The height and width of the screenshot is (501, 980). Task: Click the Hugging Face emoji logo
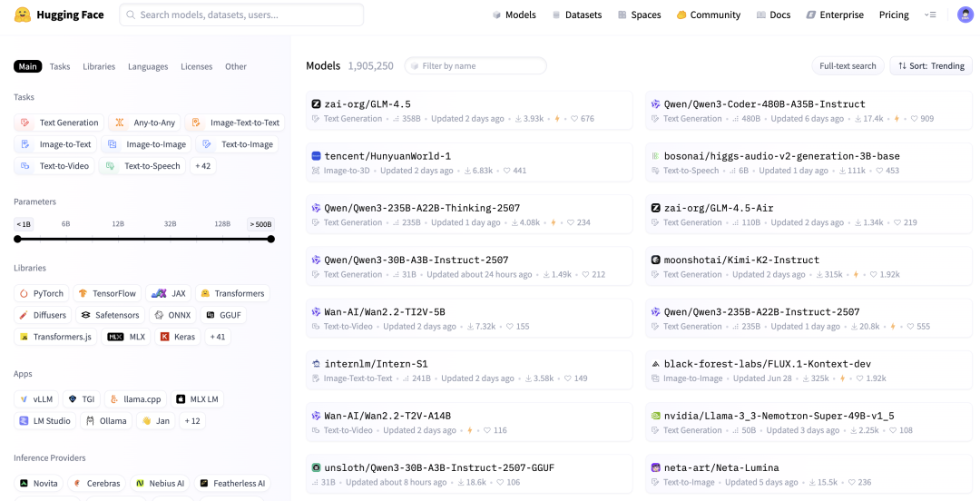pos(23,15)
